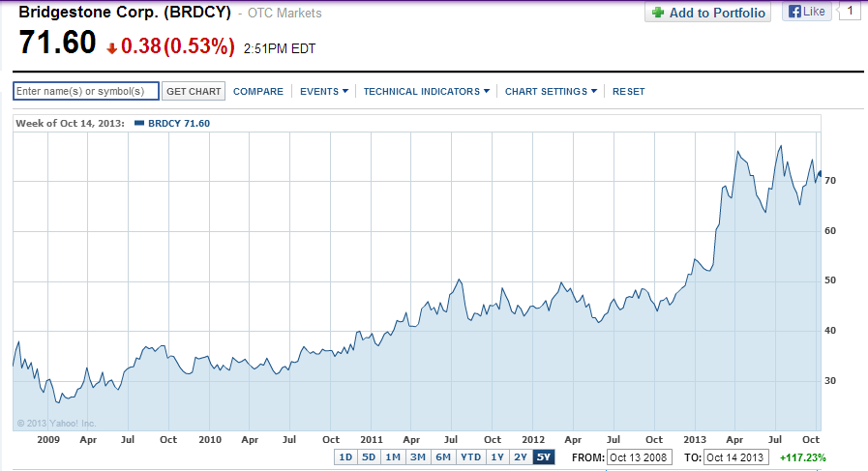Click the TO date field Oct 14 2013

point(735,457)
